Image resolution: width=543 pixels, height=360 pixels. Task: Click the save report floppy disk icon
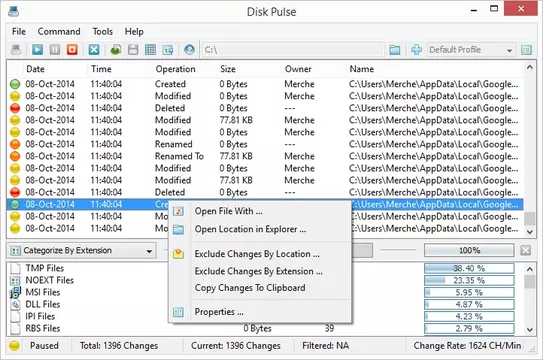[x=133, y=50]
